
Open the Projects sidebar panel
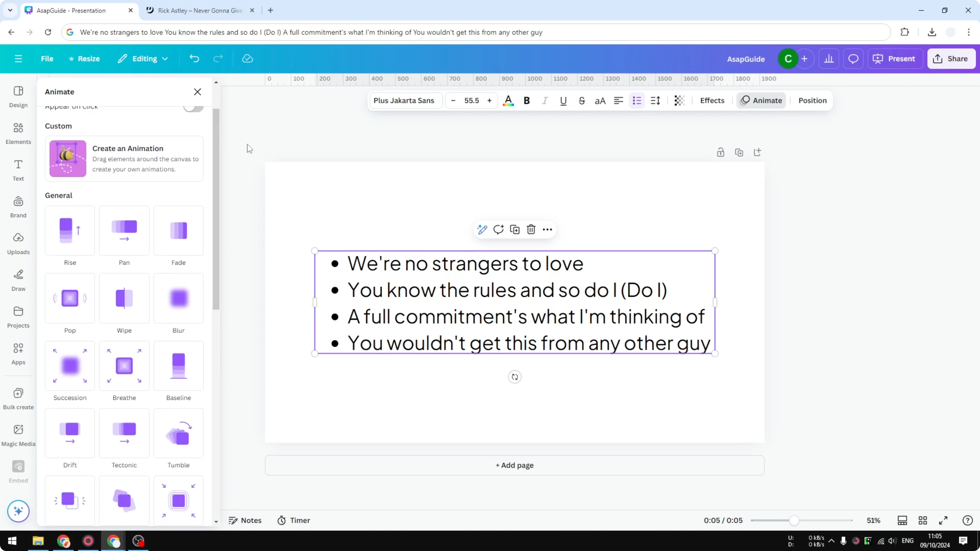[18, 317]
